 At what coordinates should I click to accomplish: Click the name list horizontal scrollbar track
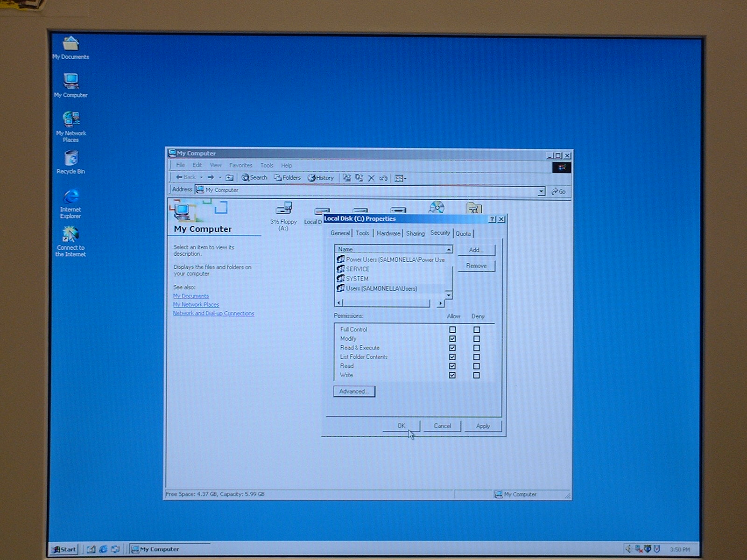tap(388, 303)
